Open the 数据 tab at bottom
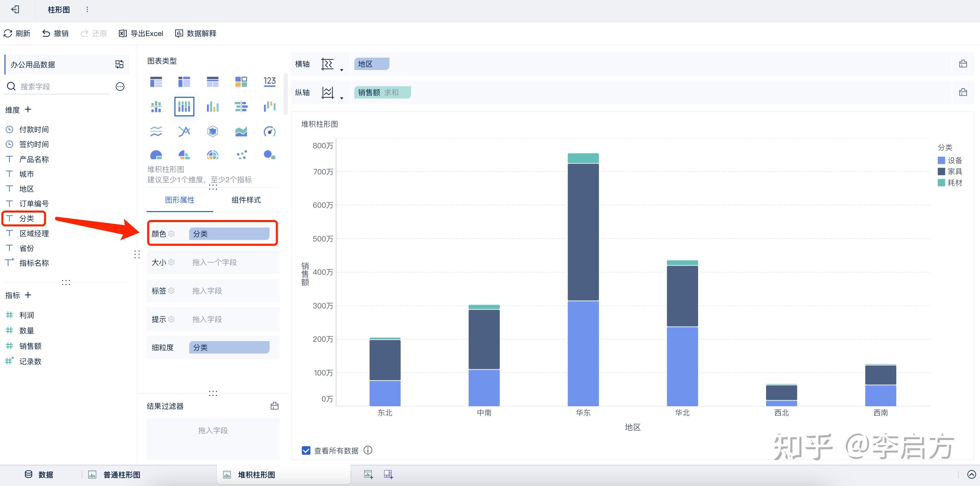 (39, 475)
